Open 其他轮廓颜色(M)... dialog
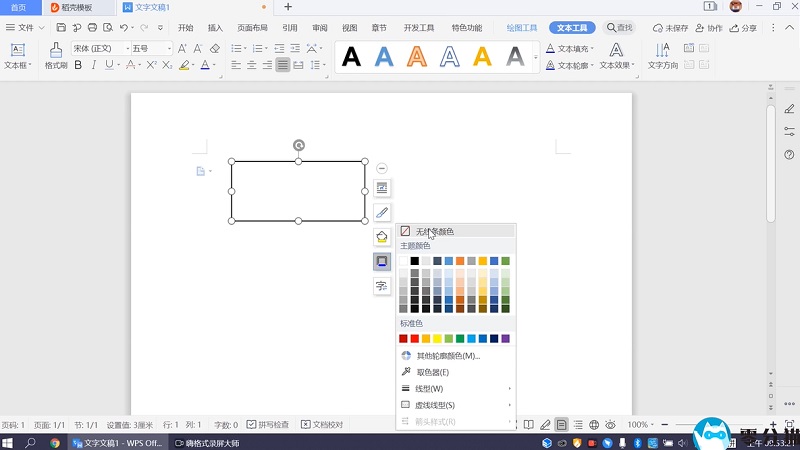Screen dimensions: 800x450 point(448,355)
